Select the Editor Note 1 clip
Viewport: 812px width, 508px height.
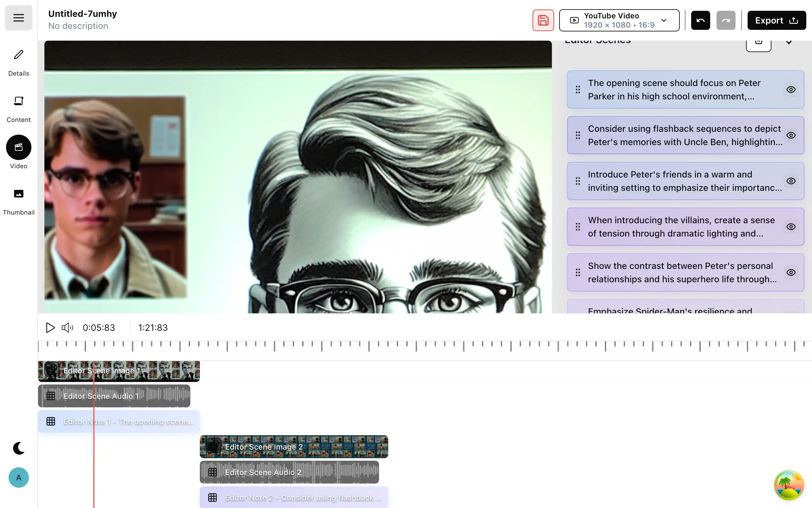tap(119, 421)
